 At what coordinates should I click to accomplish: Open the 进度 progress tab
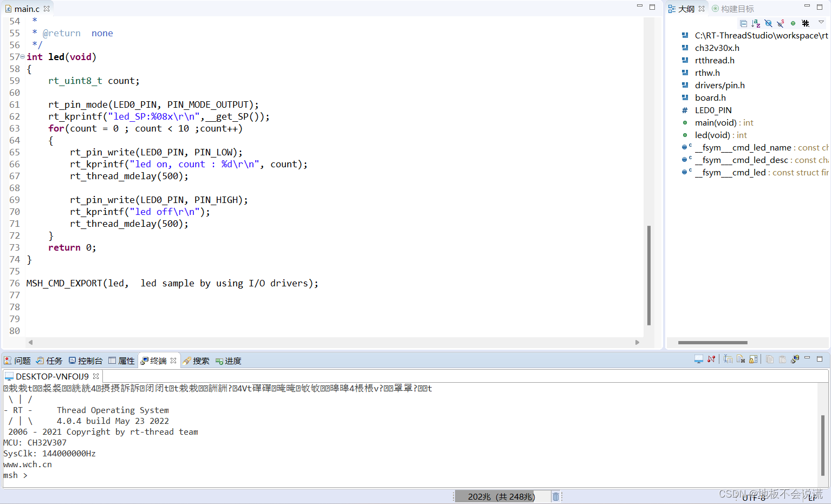click(229, 361)
